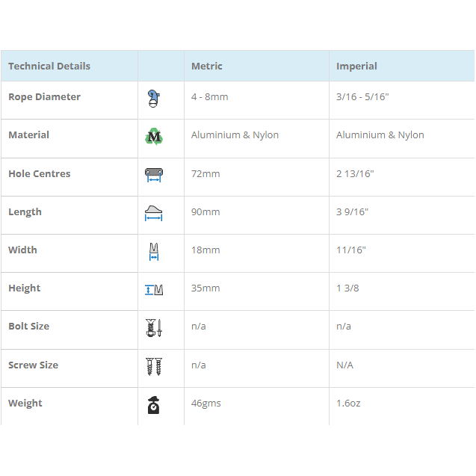Click the 3 9/16" imperial length value
This screenshot has height=476, width=476.
click(x=352, y=212)
